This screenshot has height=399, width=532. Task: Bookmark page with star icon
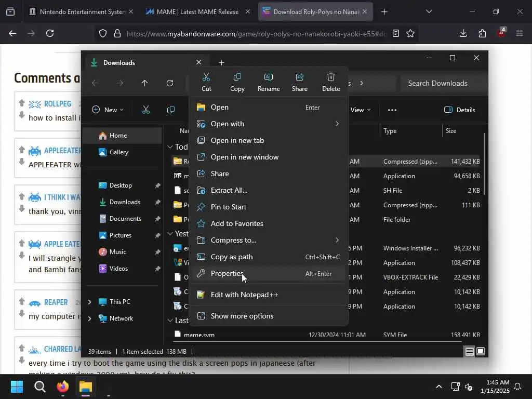point(410,33)
